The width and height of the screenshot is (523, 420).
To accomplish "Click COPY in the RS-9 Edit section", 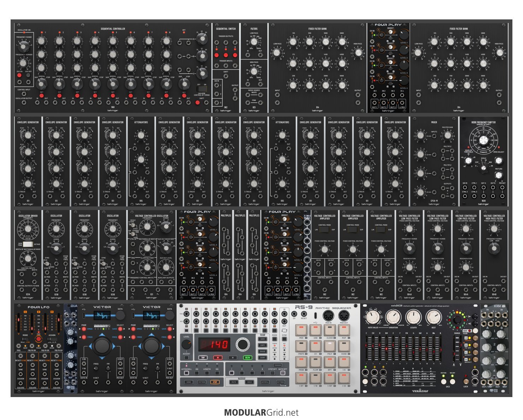I will click(x=262, y=345).
